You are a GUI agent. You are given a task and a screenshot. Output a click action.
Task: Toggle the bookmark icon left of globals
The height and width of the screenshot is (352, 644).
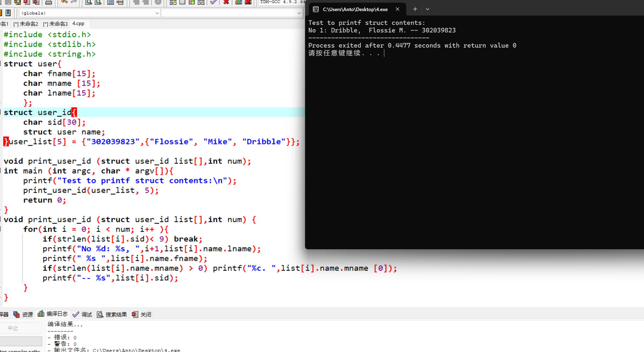pyautogui.click(x=8, y=13)
